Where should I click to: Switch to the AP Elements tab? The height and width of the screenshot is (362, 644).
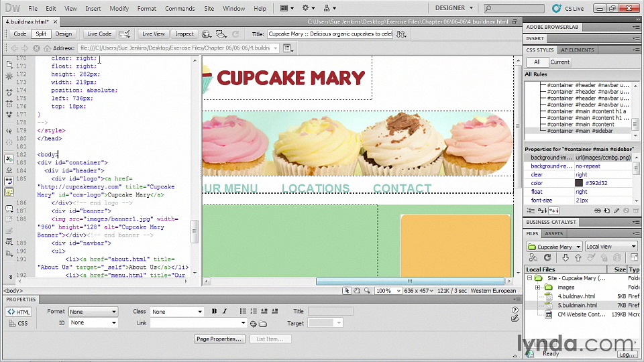tap(578, 50)
